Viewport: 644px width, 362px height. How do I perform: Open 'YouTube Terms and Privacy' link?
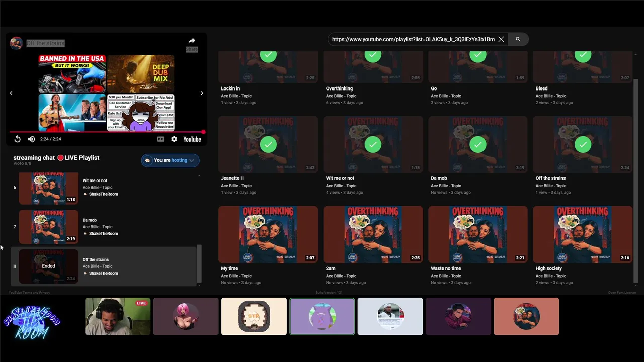[29, 293]
